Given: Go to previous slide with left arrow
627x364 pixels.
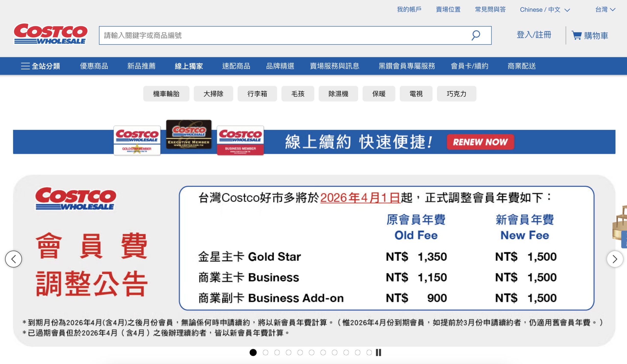Looking at the screenshot, I should [x=13, y=259].
